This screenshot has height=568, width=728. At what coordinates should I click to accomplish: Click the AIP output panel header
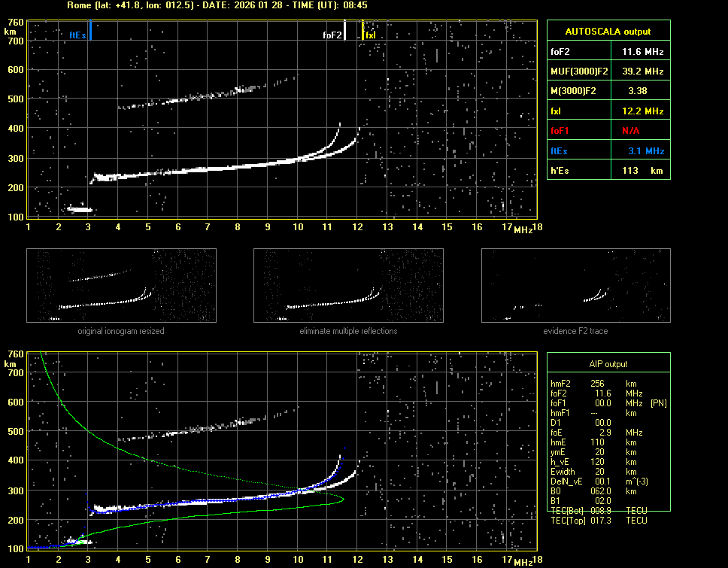[x=608, y=364]
